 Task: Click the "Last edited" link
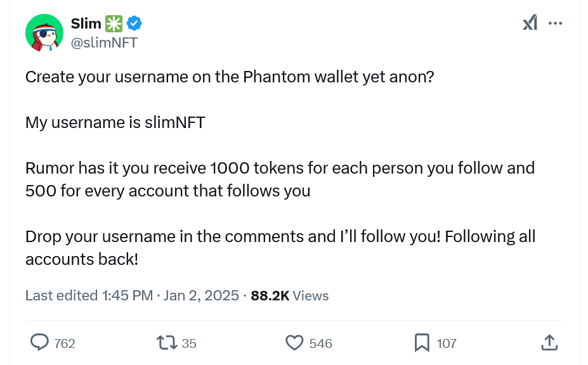click(x=61, y=295)
